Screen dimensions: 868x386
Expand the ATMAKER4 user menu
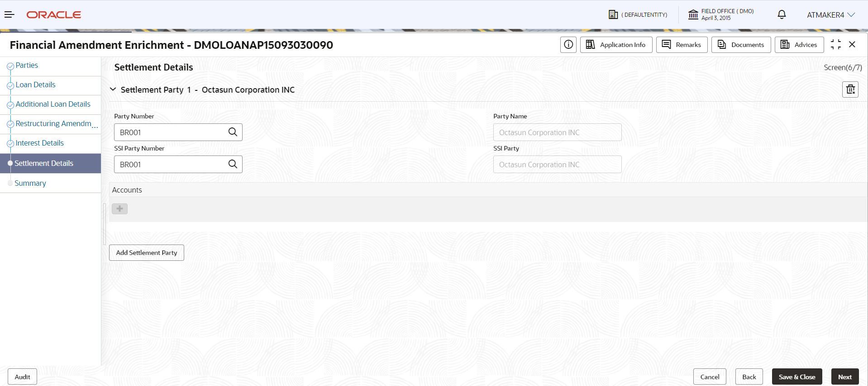pyautogui.click(x=831, y=15)
